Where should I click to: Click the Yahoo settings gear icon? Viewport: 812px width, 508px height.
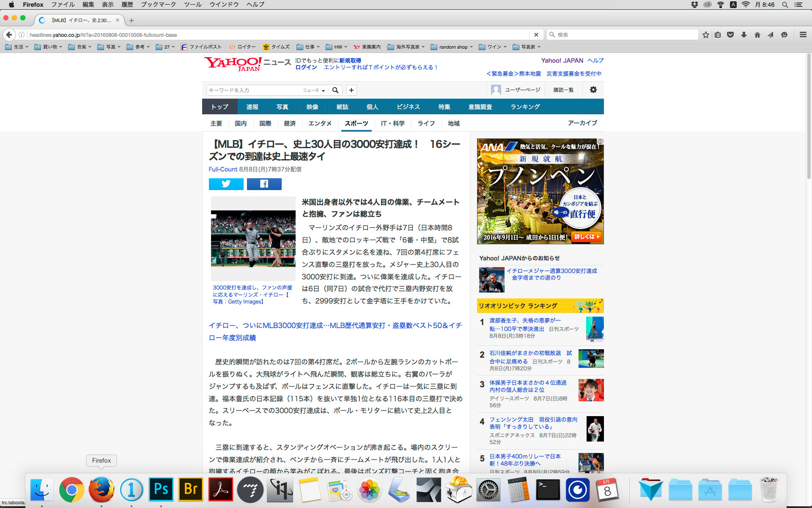click(x=593, y=90)
